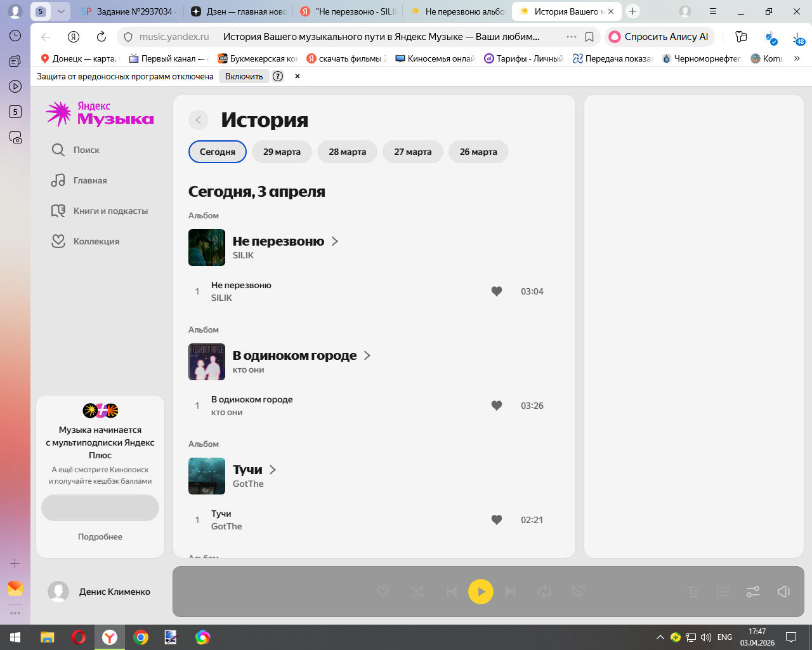Open the browser main hamburger menu

coord(713,11)
